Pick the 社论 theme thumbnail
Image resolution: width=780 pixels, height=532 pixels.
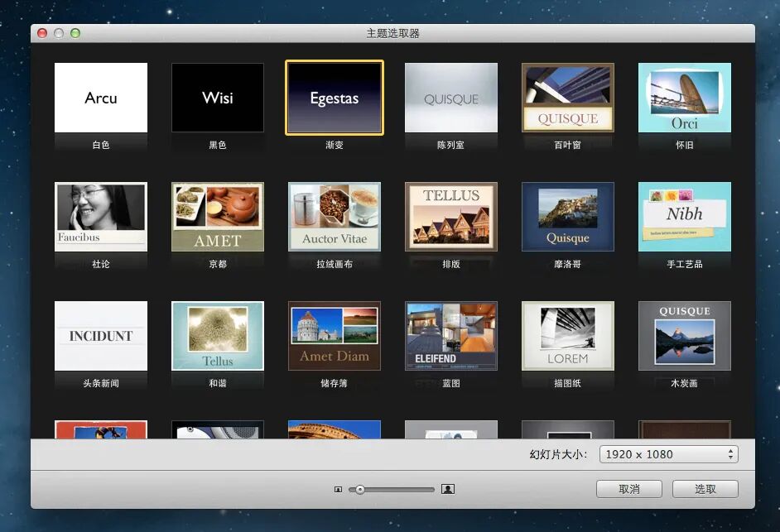tap(101, 217)
